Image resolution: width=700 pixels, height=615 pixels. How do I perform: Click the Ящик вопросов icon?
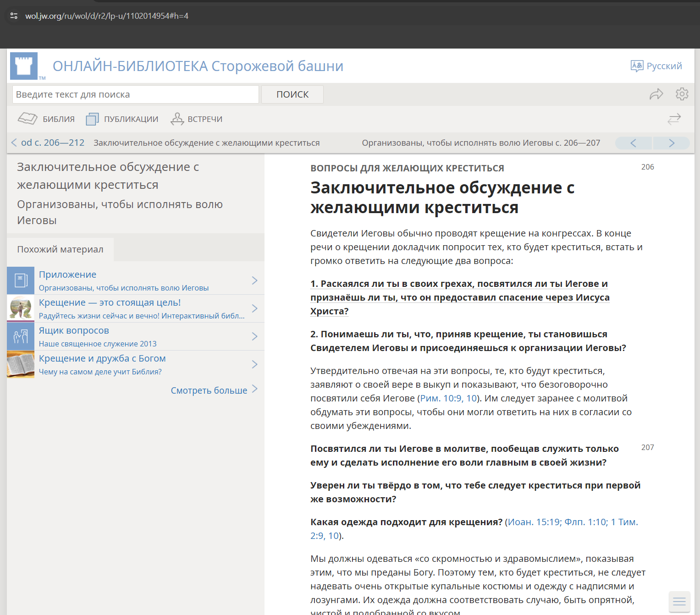pos(21,336)
